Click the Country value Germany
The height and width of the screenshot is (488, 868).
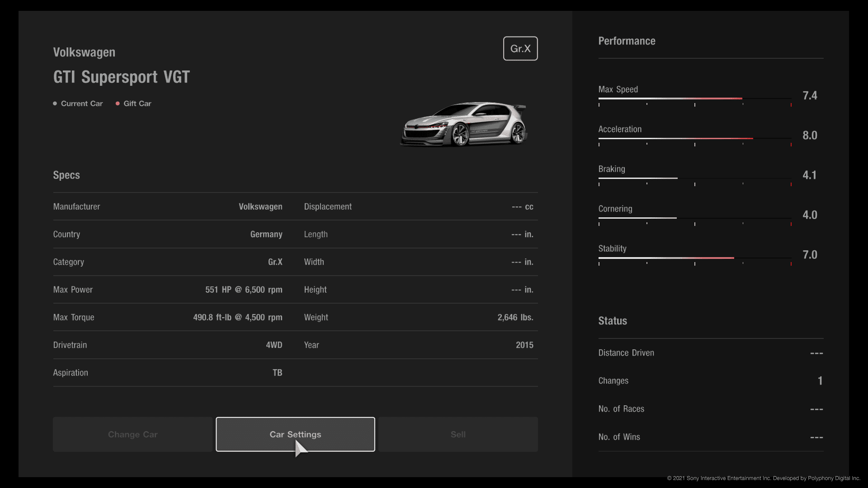coord(266,235)
